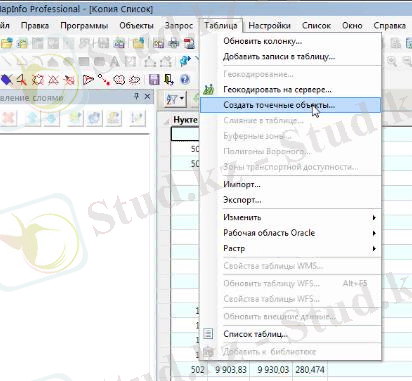Click the purple floppy disk save icon
This screenshot has height=381, width=412.
[x=154, y=80]
